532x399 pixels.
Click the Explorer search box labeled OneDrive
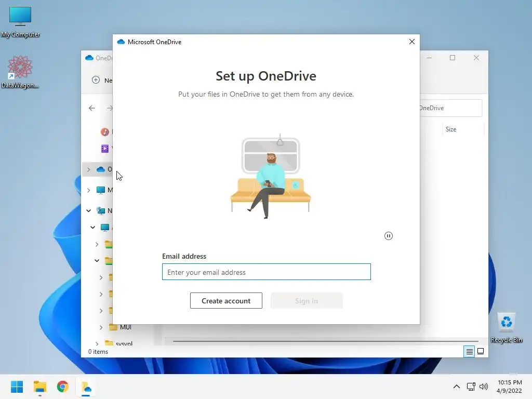tap(450, 108)
